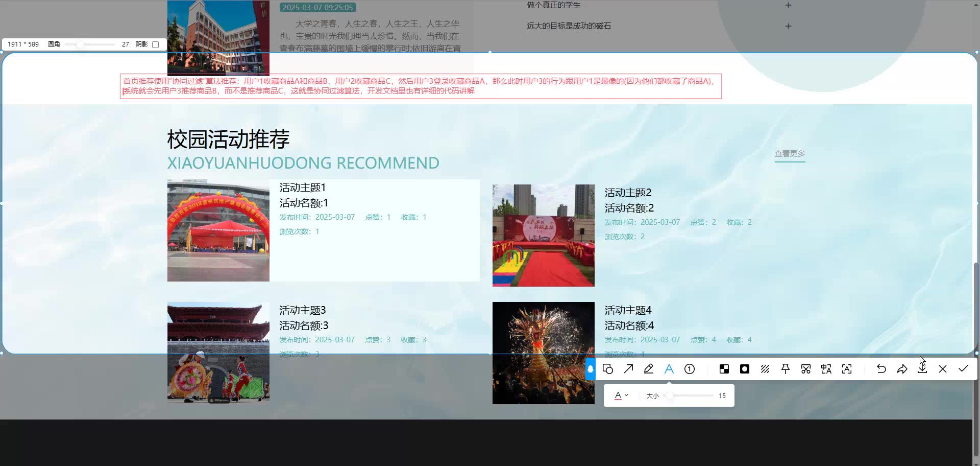Click the heading '校园活动推荐'
980x466 pixels.
point(228,139)
